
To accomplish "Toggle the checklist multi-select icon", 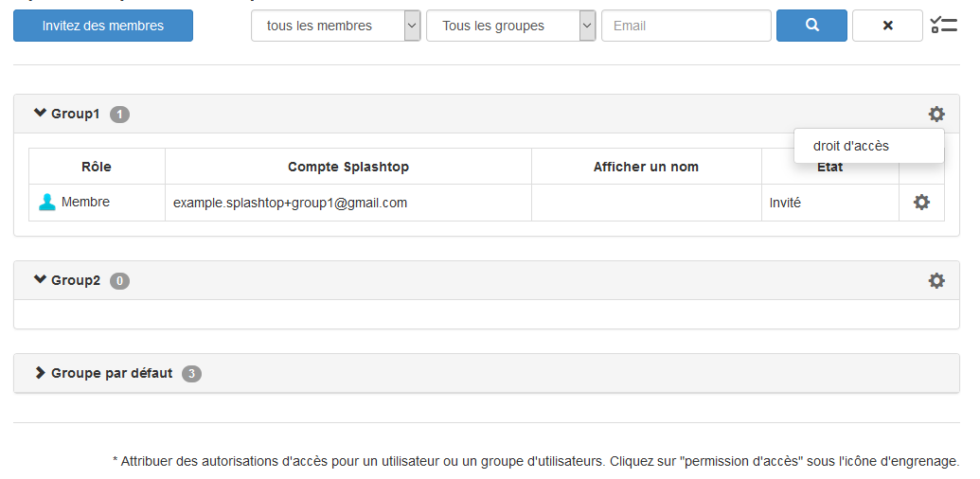I will click(x=944, y=26).
